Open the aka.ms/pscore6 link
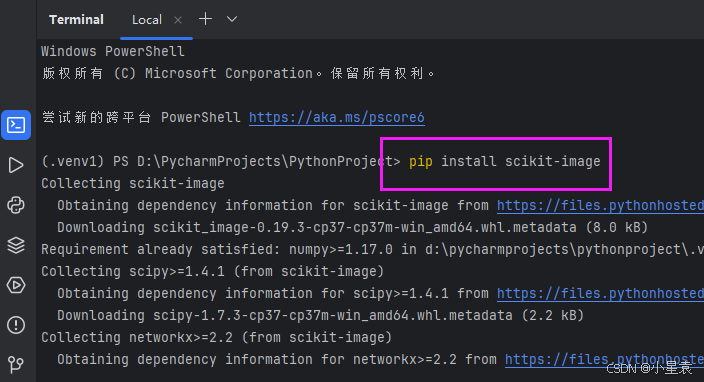This screenshot has width=704, height=382. click(x=337, y=117)
